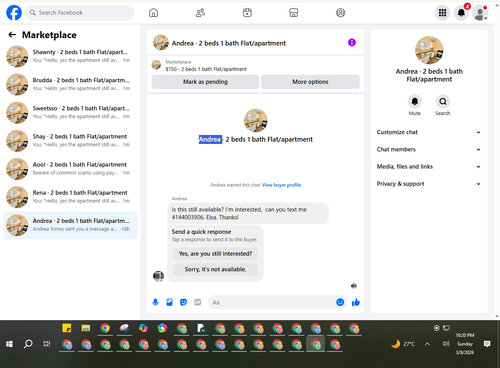Mute conversation with bell icon

tap(415, 101)
